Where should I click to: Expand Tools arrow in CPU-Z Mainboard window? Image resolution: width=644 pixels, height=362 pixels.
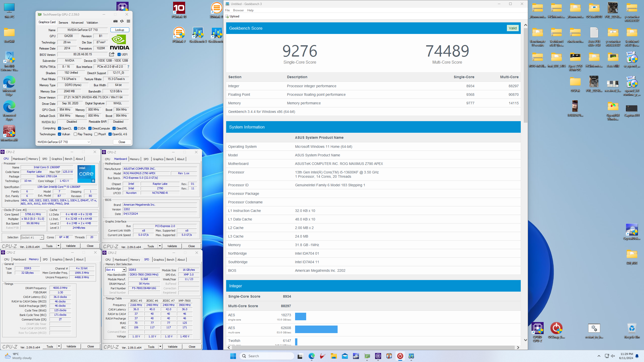(x=160, y=246)
